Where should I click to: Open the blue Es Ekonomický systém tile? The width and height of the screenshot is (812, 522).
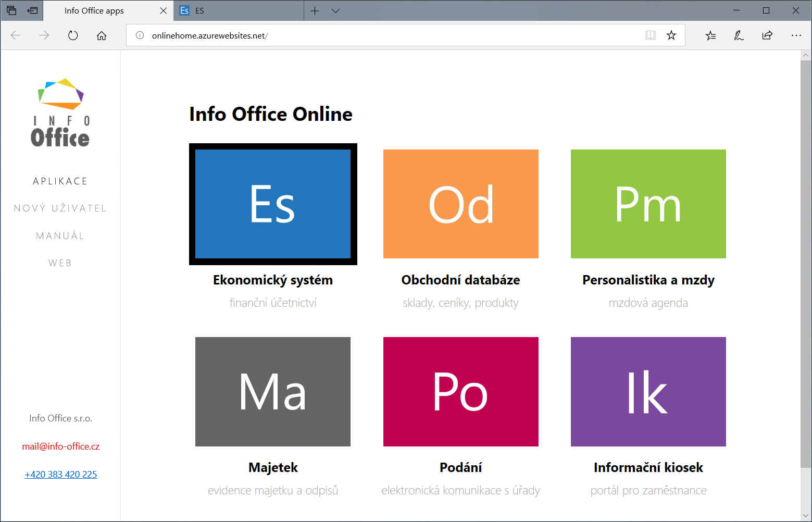coord(273,204)
